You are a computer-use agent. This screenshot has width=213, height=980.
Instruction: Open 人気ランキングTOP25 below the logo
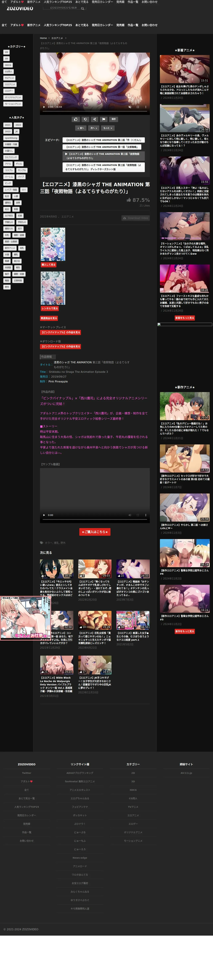point(58,25)
